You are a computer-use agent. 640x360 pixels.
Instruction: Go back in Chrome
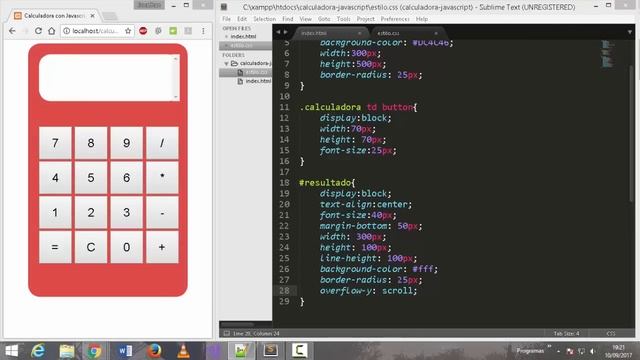[12, 31]
